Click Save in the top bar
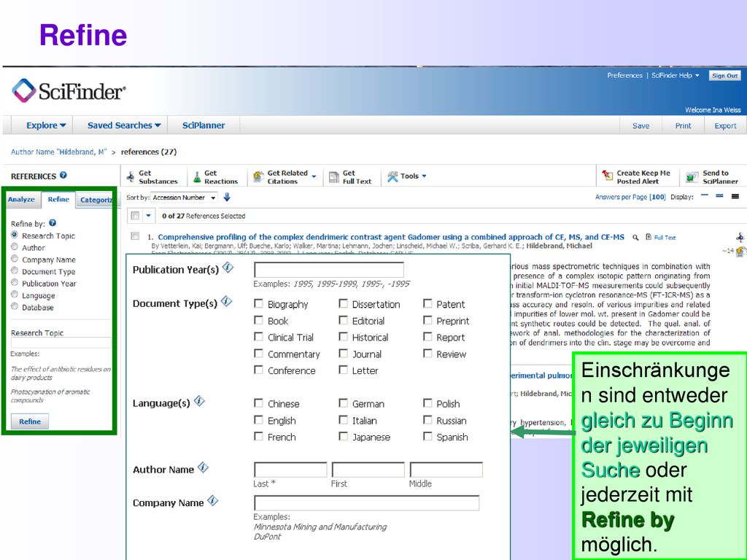This screenshot has width=747, height=560. point(640,125)
